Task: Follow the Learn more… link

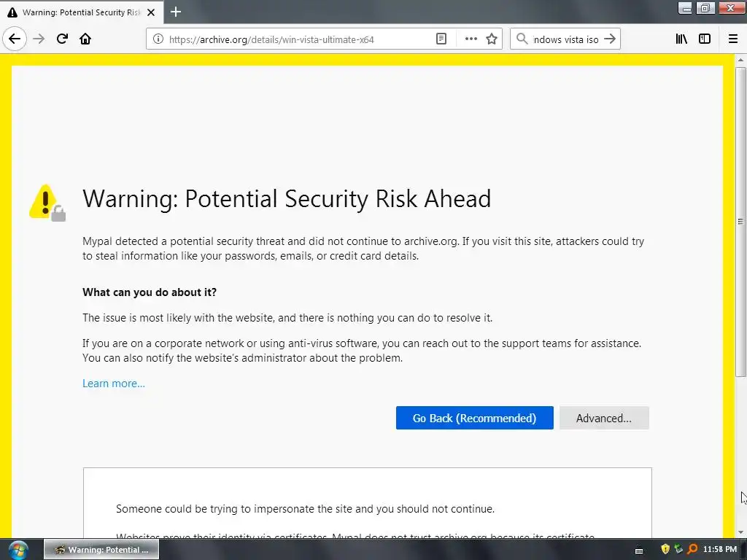Action: point(114,384)
